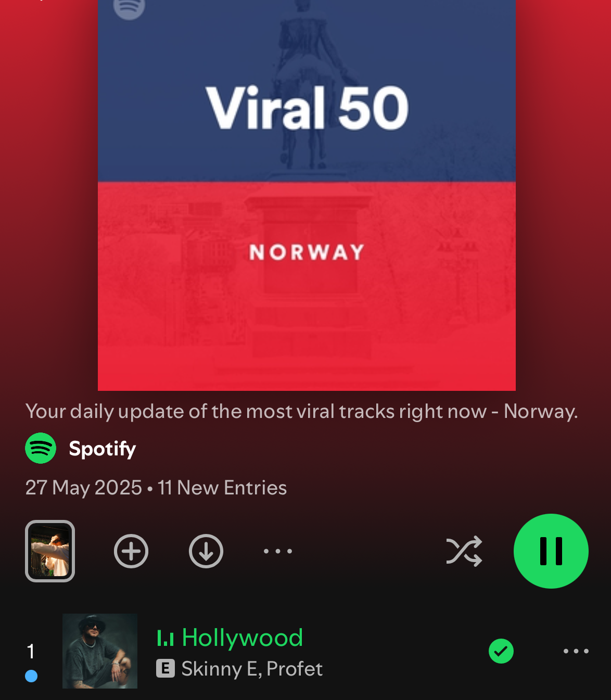This screenshot has height=700, width=611.
Task: Open the Spotify profile name link
Action: (x=103, y=449)
